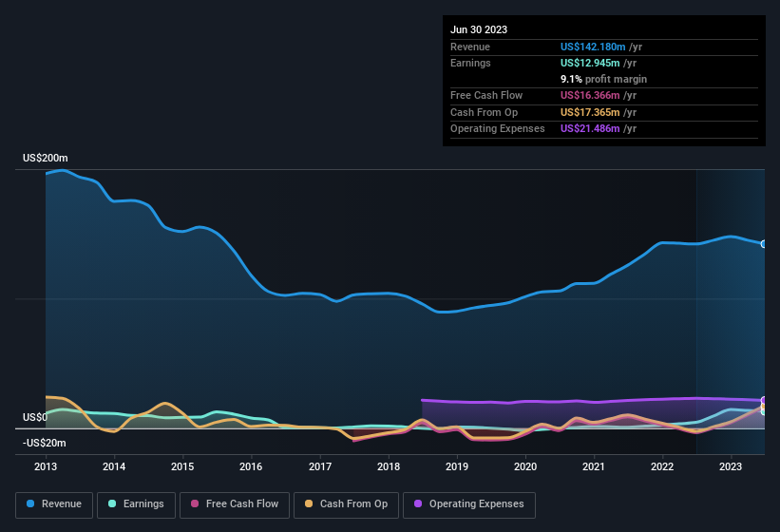The height and width of the screenshot is (532, 780).
Task: Click the blue dot beside Revenue legend
Action: click(30, 503)
